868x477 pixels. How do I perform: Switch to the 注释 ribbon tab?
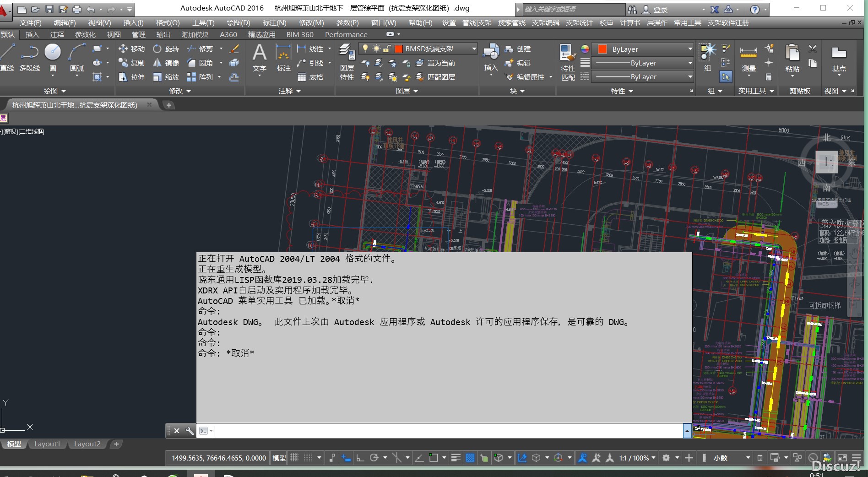click(x=57, y=34)
